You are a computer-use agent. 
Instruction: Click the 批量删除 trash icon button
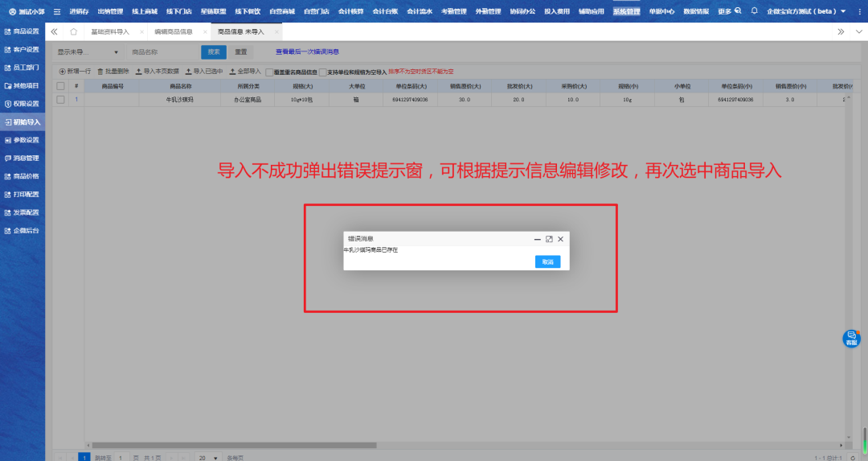tap(100, 72)
